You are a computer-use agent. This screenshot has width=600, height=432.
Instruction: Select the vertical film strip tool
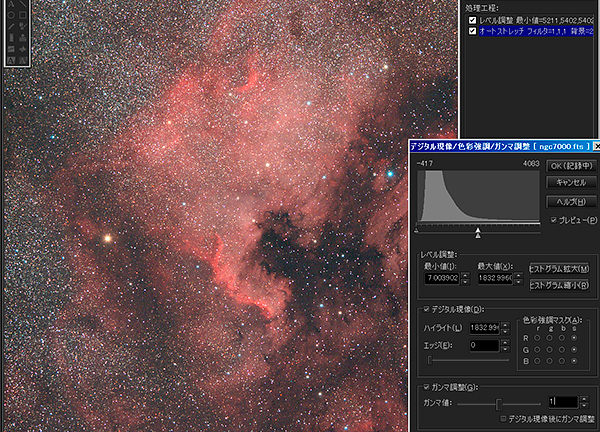pos(11,37)
